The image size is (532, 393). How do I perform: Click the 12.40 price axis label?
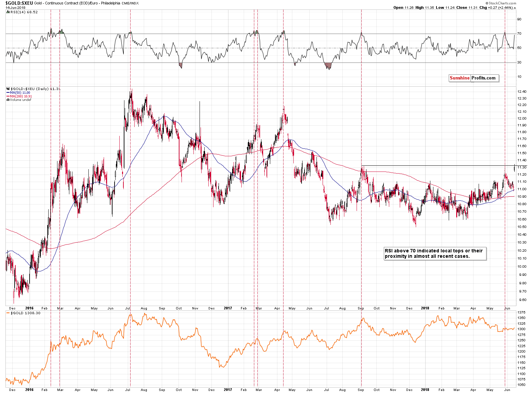point(522,92)
